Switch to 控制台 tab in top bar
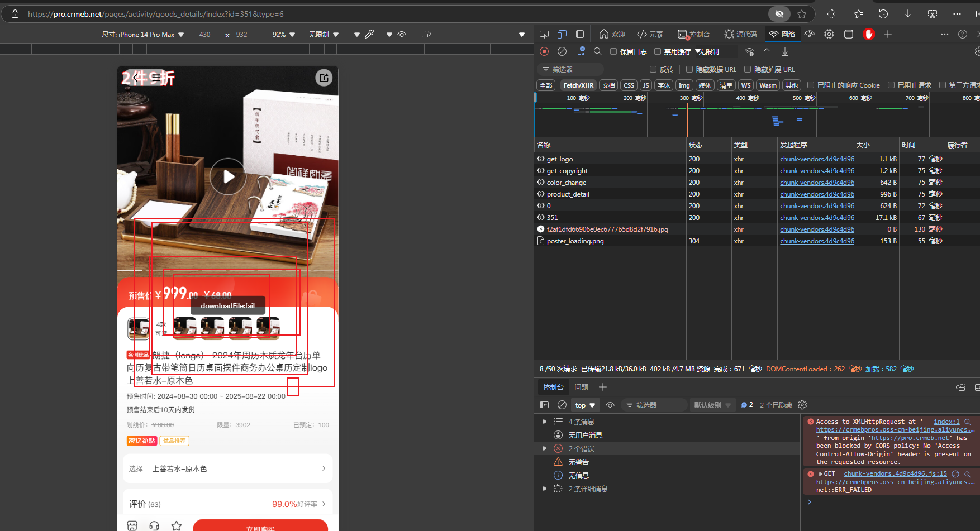Image resolution: width=980 pixels, height=531 pixels. point(693,34)
